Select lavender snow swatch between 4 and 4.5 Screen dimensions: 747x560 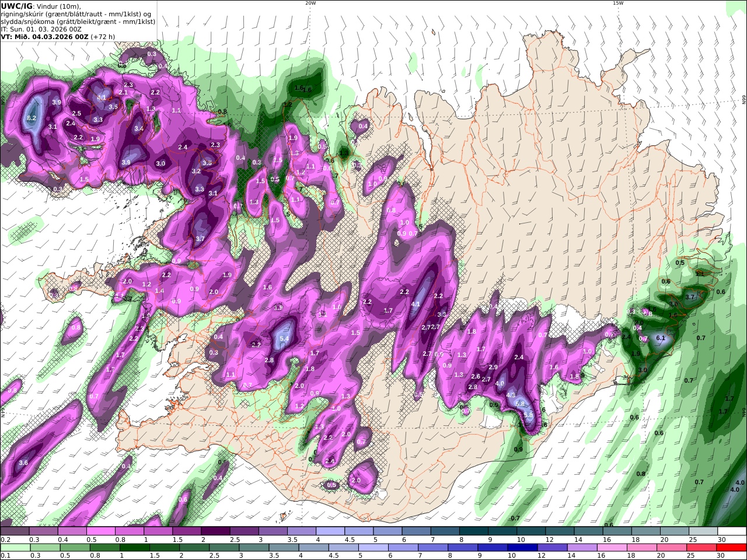(x=330, y=531)
